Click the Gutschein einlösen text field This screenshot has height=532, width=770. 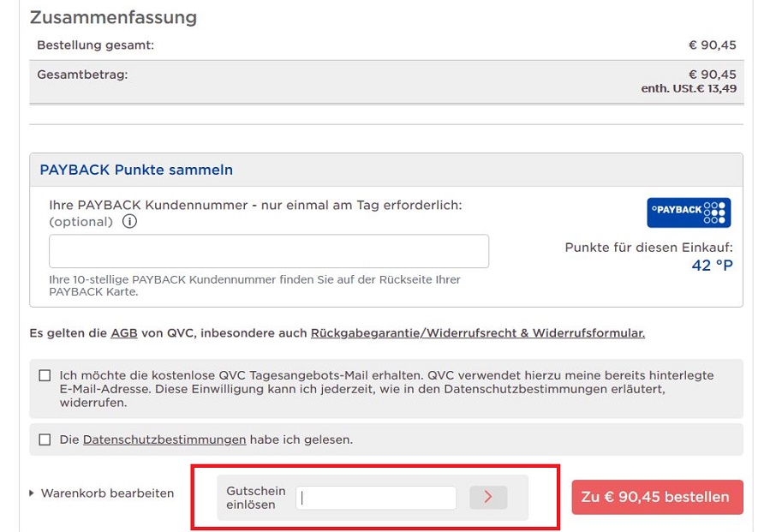coord(376,498)
